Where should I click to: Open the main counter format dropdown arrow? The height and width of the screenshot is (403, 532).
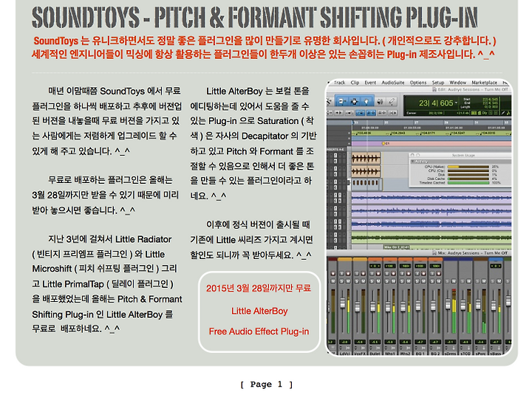tap(457, 103)
